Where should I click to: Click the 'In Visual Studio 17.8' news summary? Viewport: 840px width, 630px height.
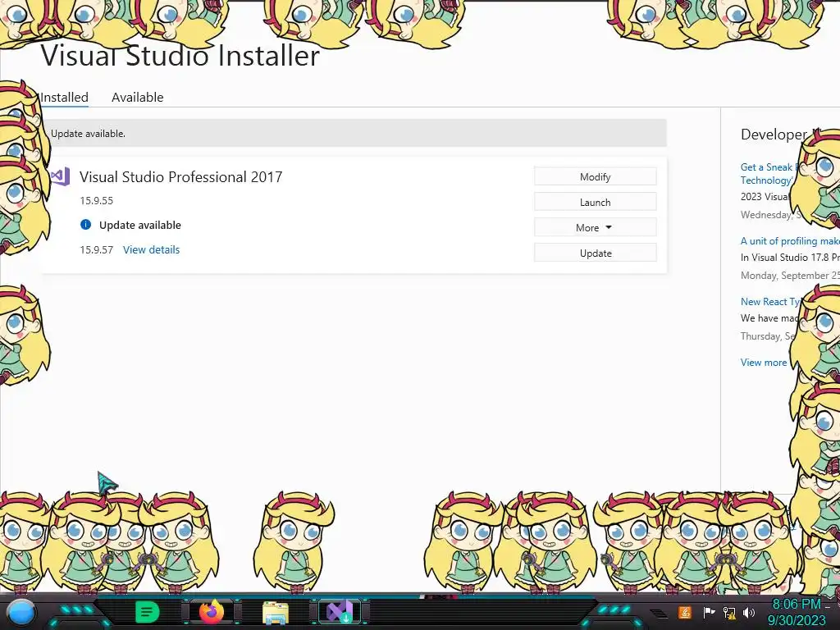[x=790, y=257]
